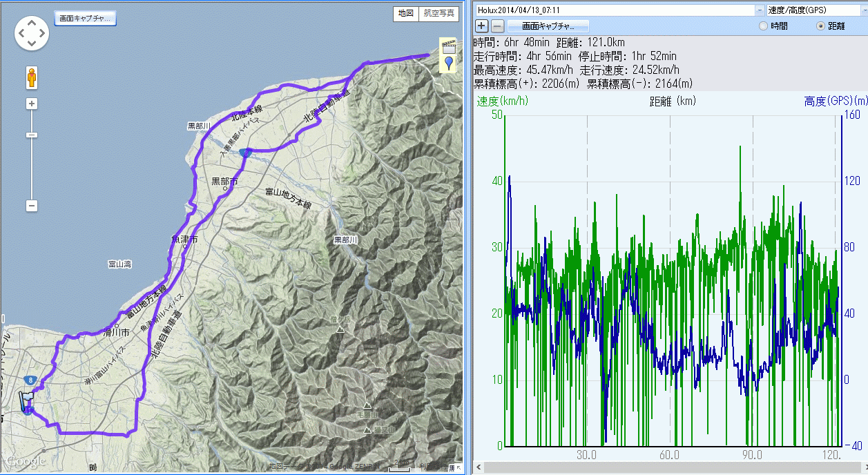This screenshot has width=868, height=475.
Task: Zoom in with the map plus button
Action: (x=31, y=104)
